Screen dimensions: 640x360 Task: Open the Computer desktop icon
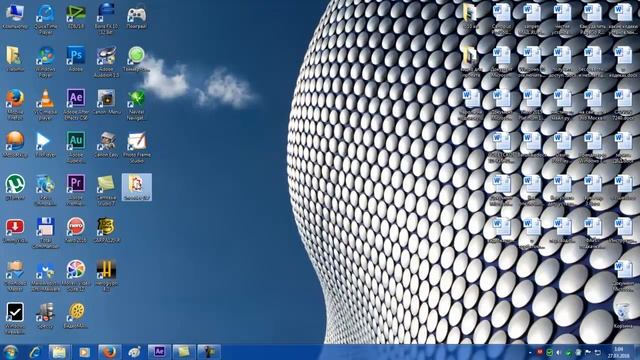coord(15,16)
